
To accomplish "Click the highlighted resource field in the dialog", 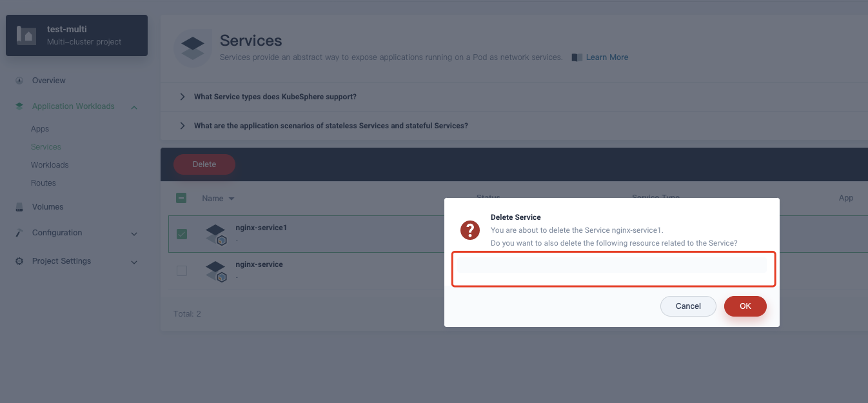I will click(613, 268).
